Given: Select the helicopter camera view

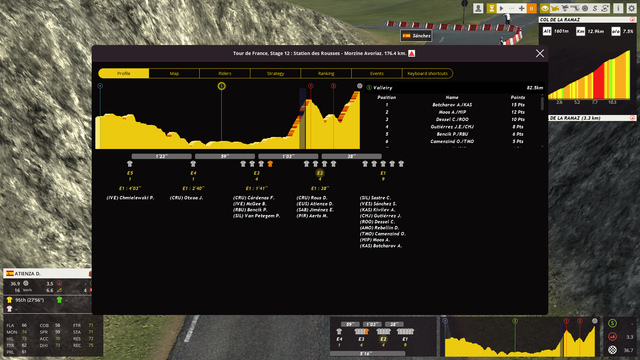Looking at the screenshot, I should (x=555, y=8).
